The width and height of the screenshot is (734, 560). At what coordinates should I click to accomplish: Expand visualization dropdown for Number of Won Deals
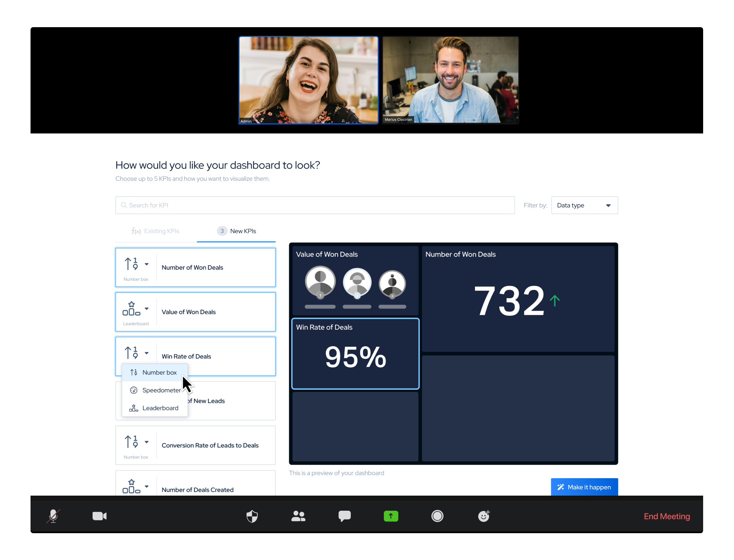click(x=147, y=264)
